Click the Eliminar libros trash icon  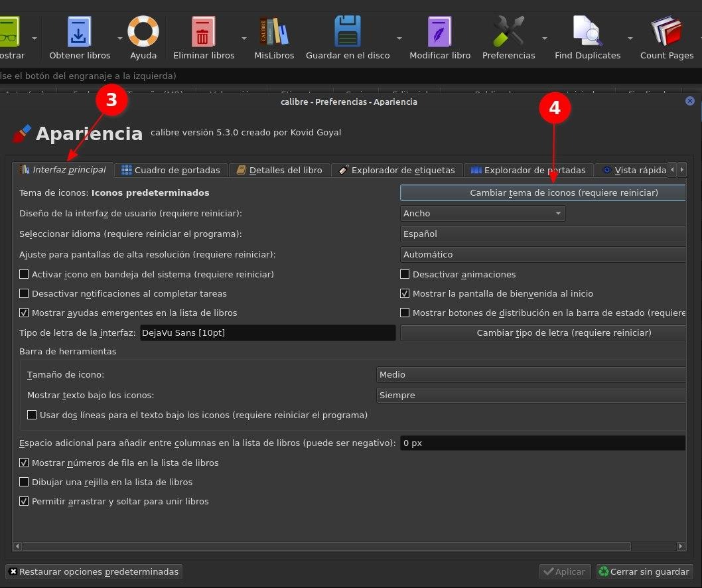point(203,32)
